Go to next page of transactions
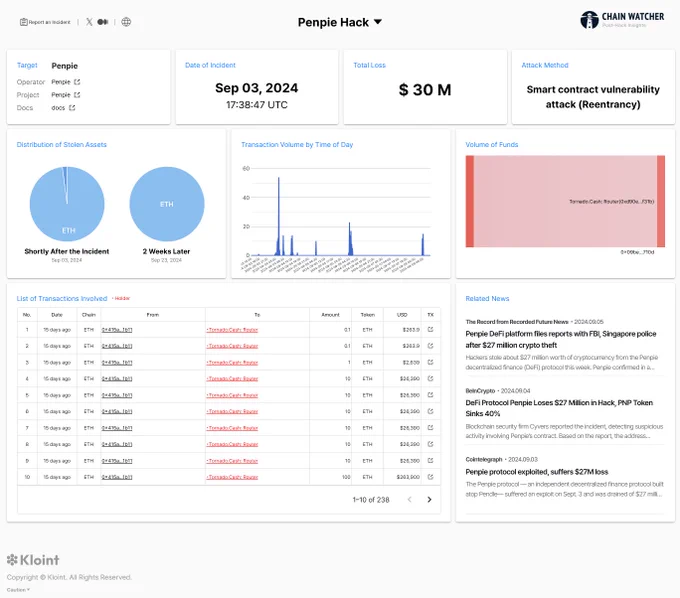Image resolution: width=680 pixels, height=598 pixels. [x=429, y=500]
